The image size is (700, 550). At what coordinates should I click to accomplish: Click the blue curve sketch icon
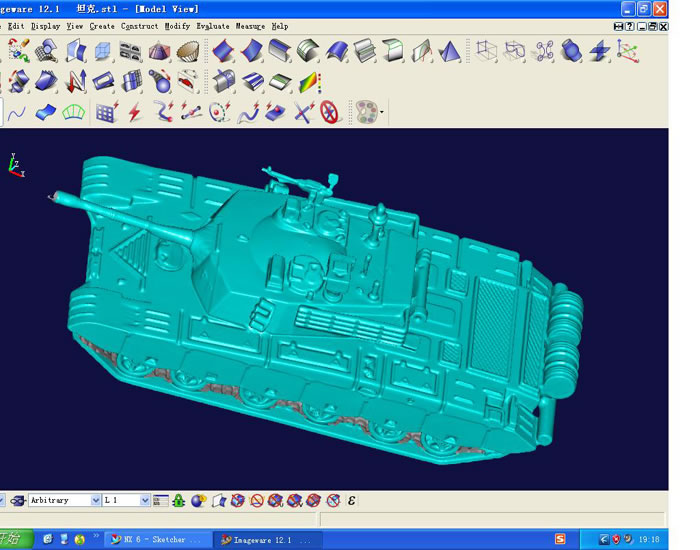(x=16, y=112)
